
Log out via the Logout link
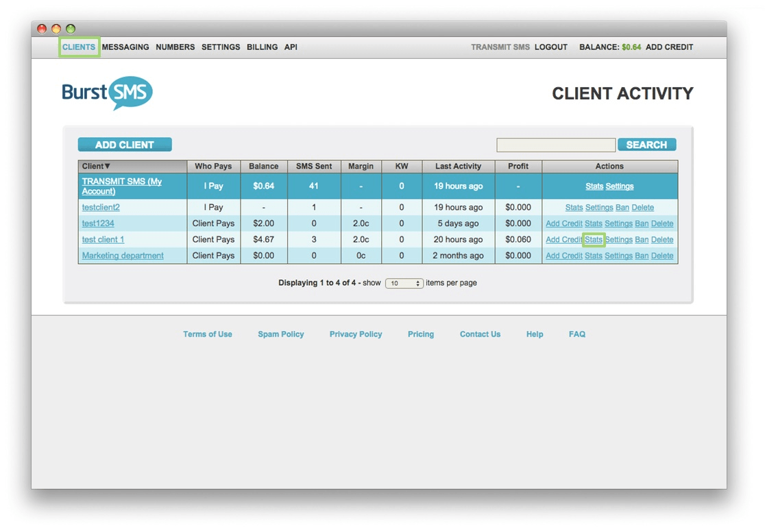click(551, 47)
